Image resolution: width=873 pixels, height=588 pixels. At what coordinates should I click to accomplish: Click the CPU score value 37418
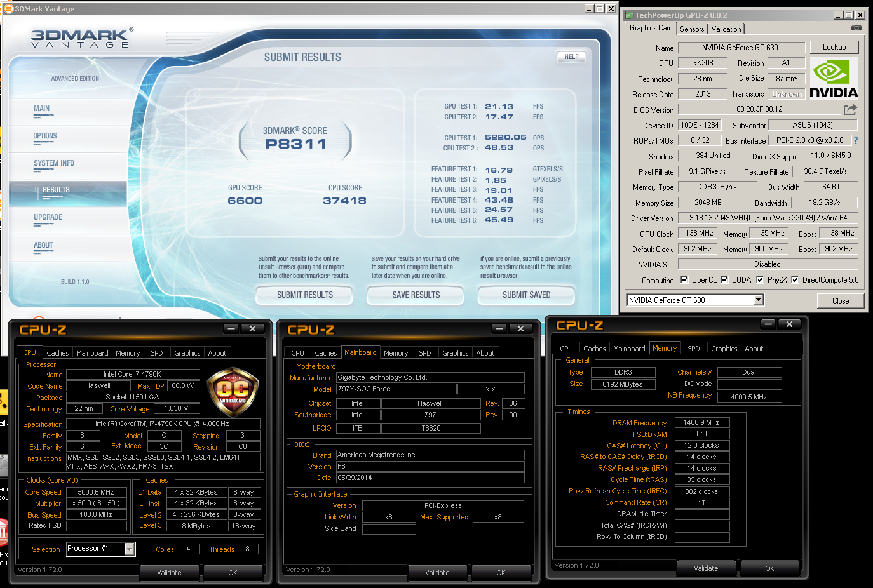[345, 201]
